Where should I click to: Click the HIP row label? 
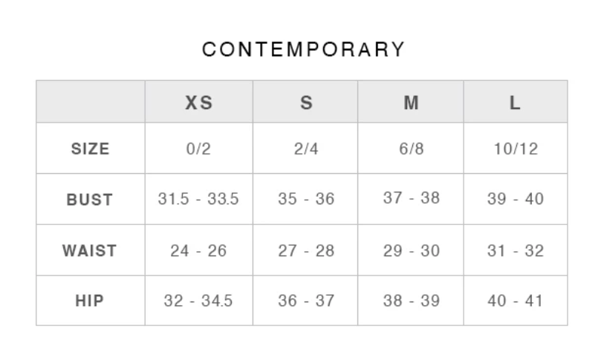[x=90, y=301]
